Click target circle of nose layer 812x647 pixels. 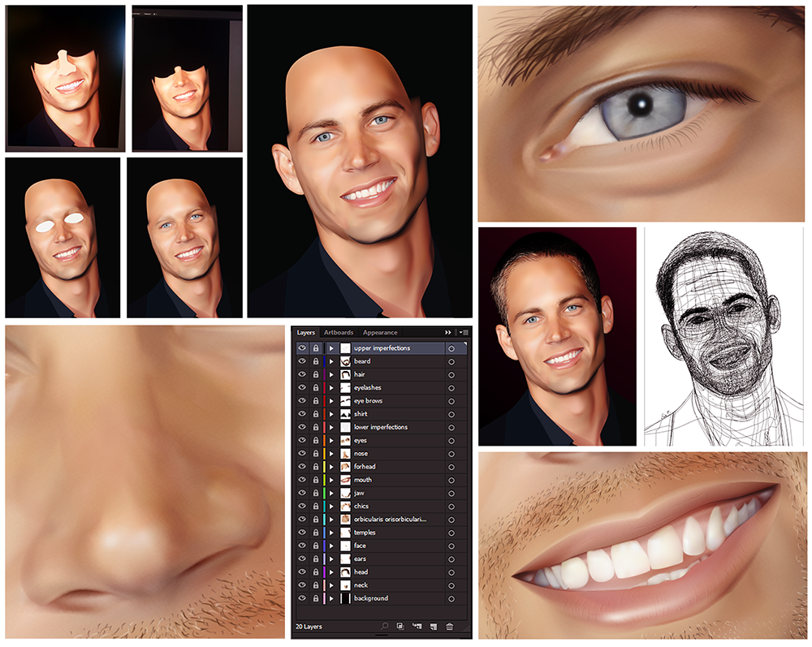(451, 454)
